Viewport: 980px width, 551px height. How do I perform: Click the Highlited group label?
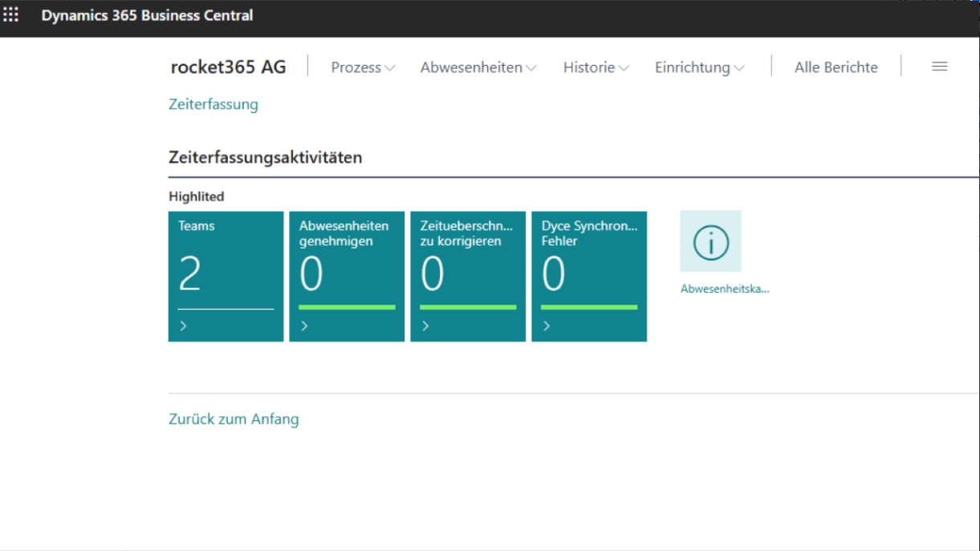tap(197, 196)
